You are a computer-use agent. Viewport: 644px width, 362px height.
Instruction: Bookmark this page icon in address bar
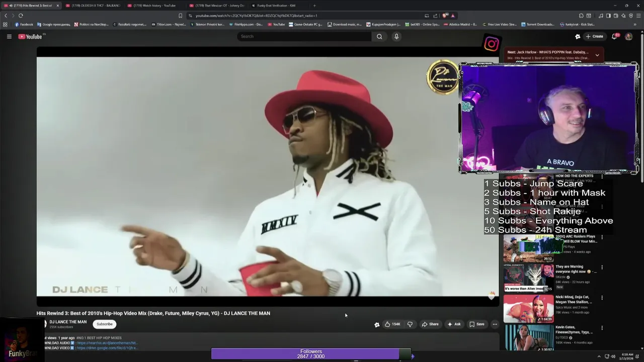pyautogui.click(x=180, y=16)
